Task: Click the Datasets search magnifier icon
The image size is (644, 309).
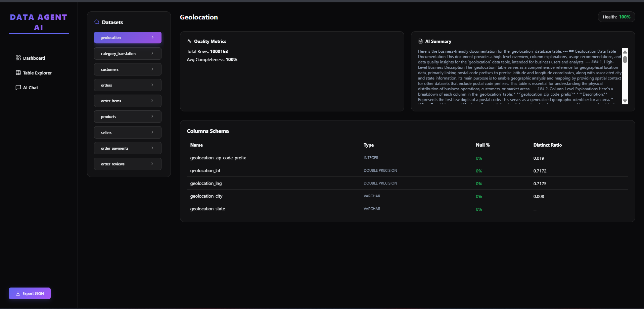Action: pyautogui.click(x=97, y=22)
